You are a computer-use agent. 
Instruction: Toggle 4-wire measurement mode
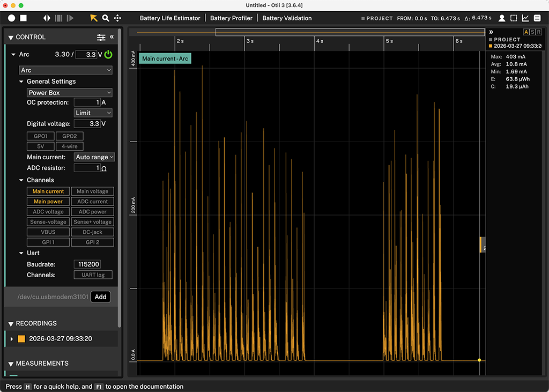coord(69,146)
